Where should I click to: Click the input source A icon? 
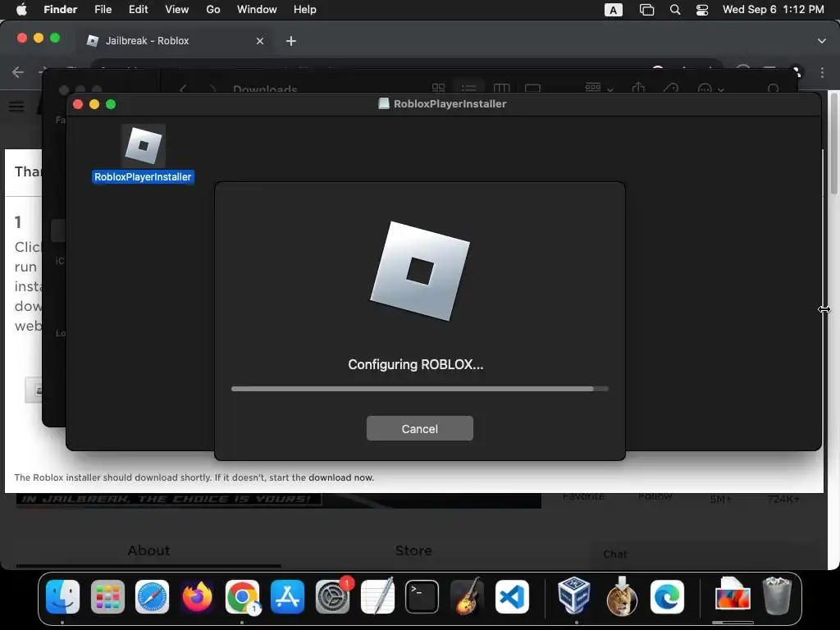click(614, 10)
